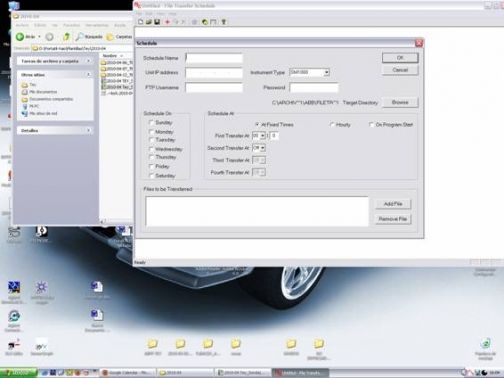504x378 pixels.
Task: Open the Herramientas menu in Explorer
Action: (x=97, y=25)
